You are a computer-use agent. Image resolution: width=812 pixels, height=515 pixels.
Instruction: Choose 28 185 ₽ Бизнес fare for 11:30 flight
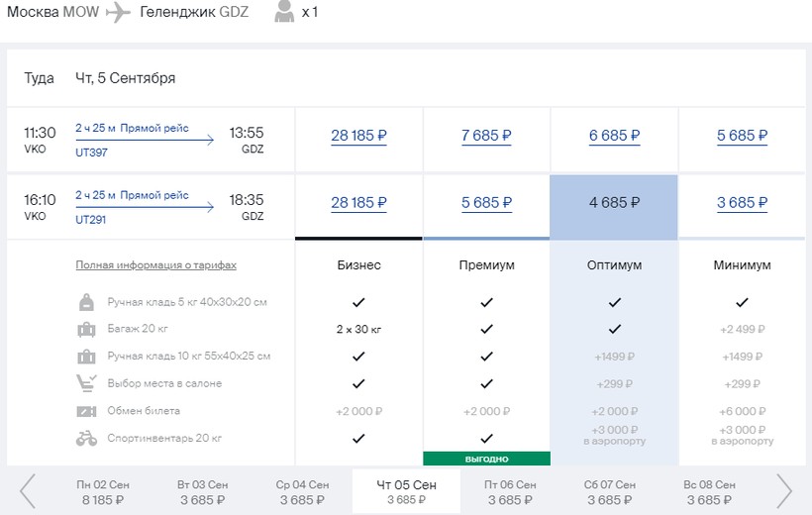pos(358,137)
